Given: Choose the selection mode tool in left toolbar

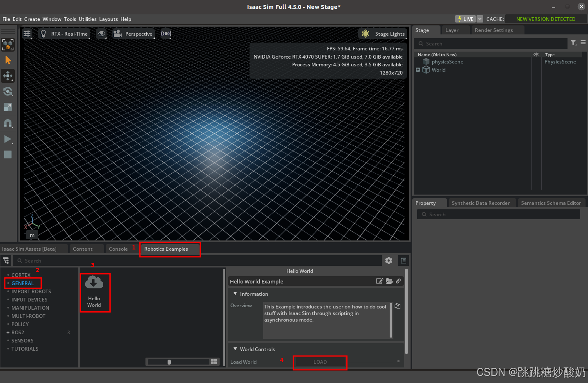Looking at the screenshot, I should point(8,45).
